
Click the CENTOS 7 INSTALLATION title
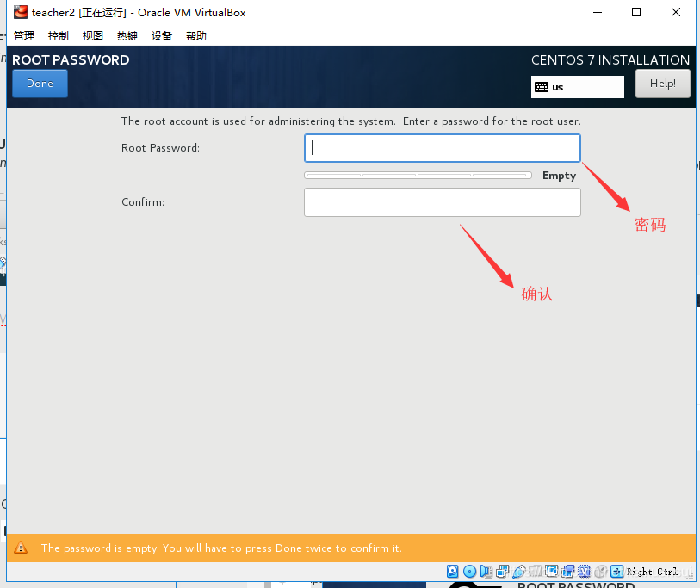coord(610,59)
